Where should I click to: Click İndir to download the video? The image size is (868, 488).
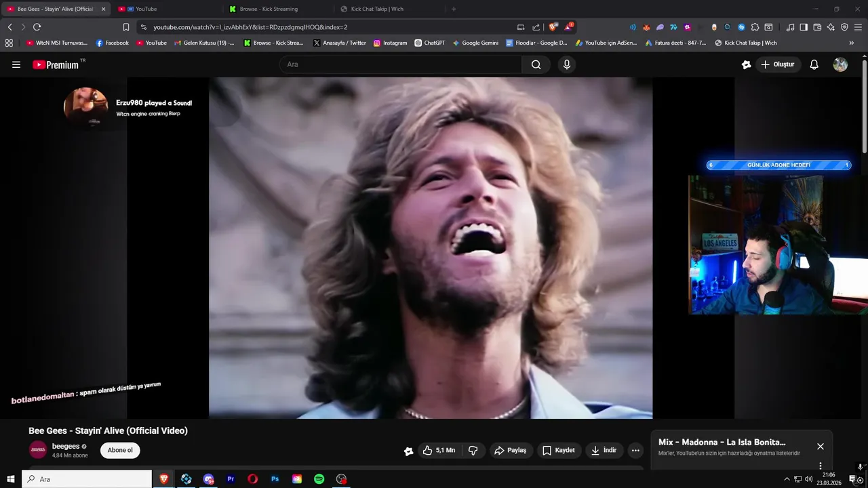point(604,450)
